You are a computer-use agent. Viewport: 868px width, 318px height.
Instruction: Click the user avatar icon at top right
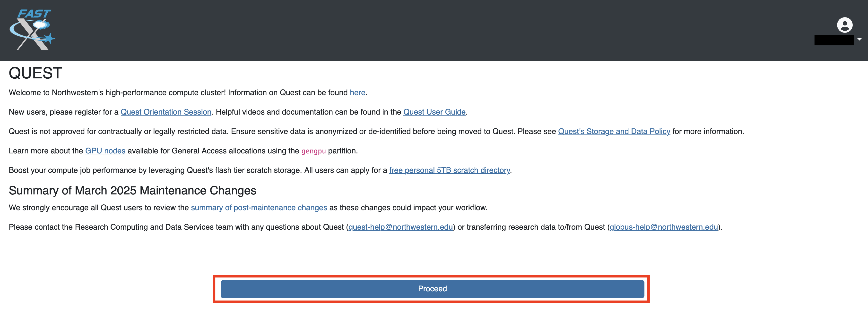(844, 25)
